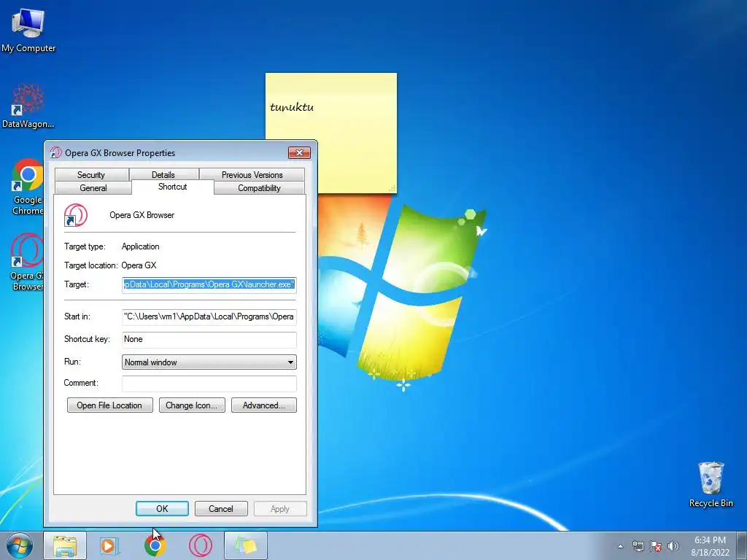This screenshot has width=747, height=560.
Task: Switch to the Security tab
Action: [91, 175]
